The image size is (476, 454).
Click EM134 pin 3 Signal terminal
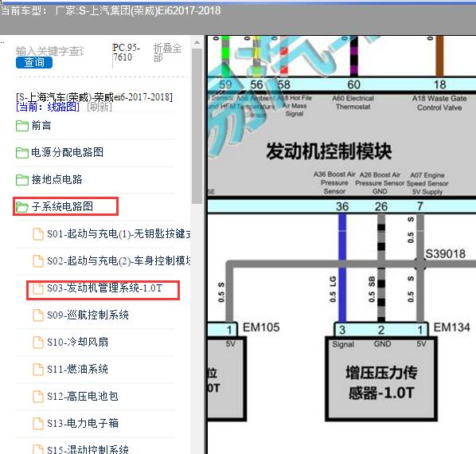click(342, 330)
